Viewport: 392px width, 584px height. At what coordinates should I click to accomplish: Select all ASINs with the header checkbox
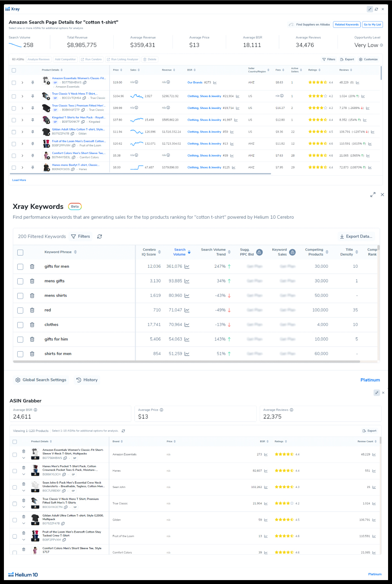pos(14,70)
